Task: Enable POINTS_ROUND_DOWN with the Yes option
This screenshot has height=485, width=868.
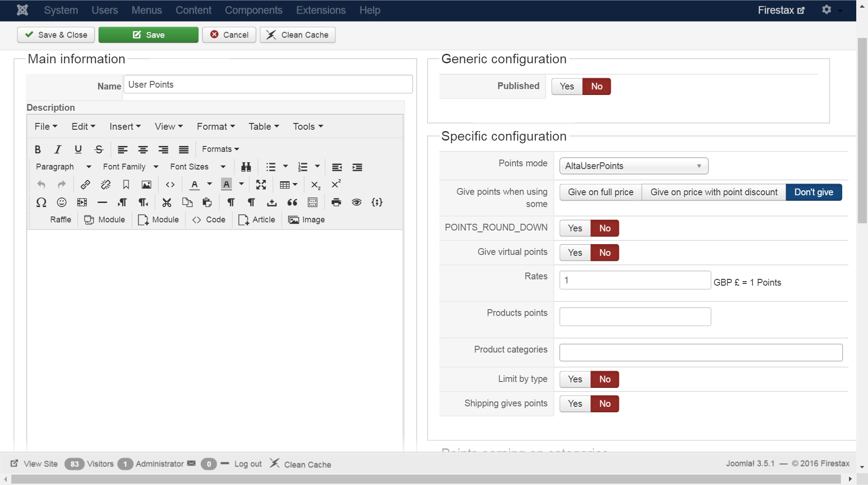Action: point(575,228)
